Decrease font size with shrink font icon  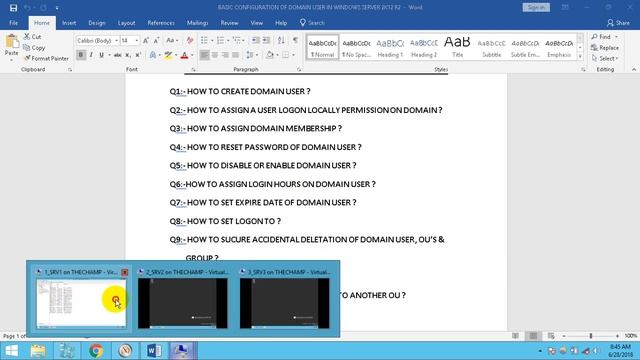[x=157, y=40]
